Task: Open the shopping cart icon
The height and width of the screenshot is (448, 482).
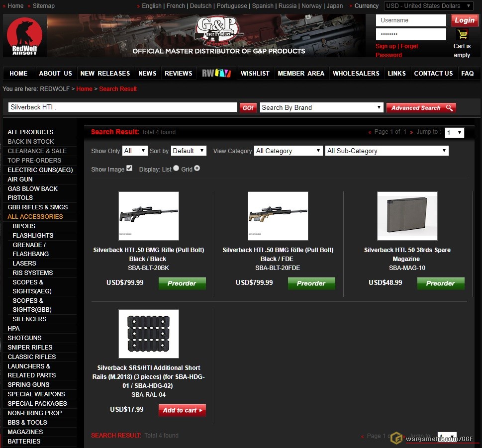Action: (462, 34)
